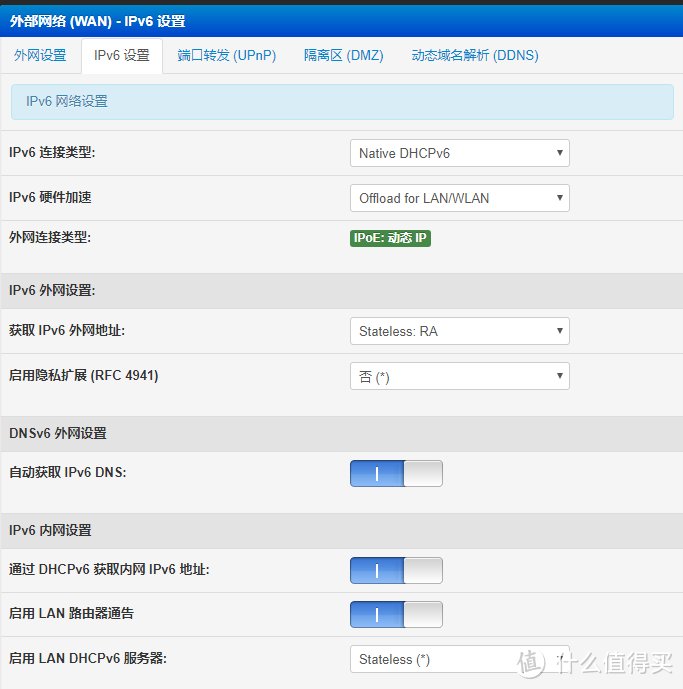Open the 端口转发 (UPnP) tab
This screenshot has height=689, width=683.
[227, 55]
